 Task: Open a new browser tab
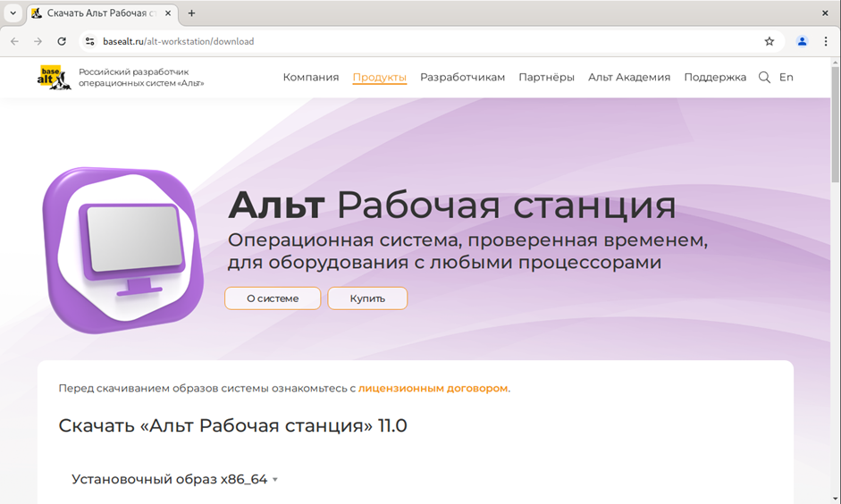[191, 13]
